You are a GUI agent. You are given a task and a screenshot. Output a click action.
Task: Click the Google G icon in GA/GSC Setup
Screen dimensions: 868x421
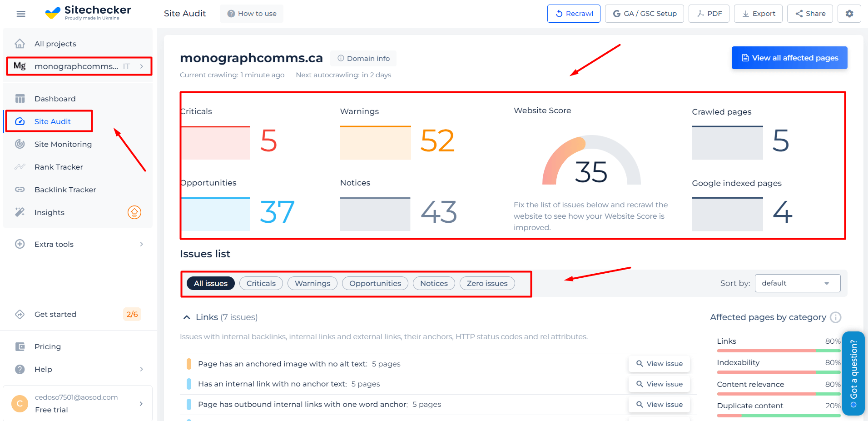(617, 14)
